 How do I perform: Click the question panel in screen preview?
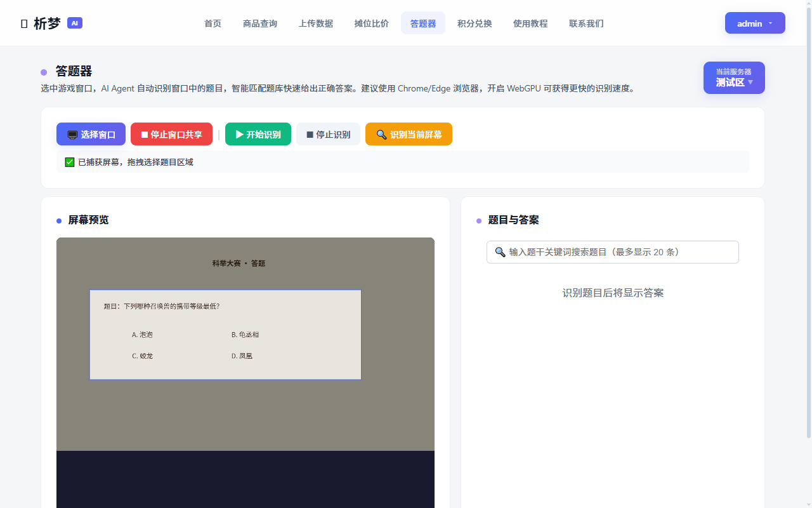tap(225, 335)
